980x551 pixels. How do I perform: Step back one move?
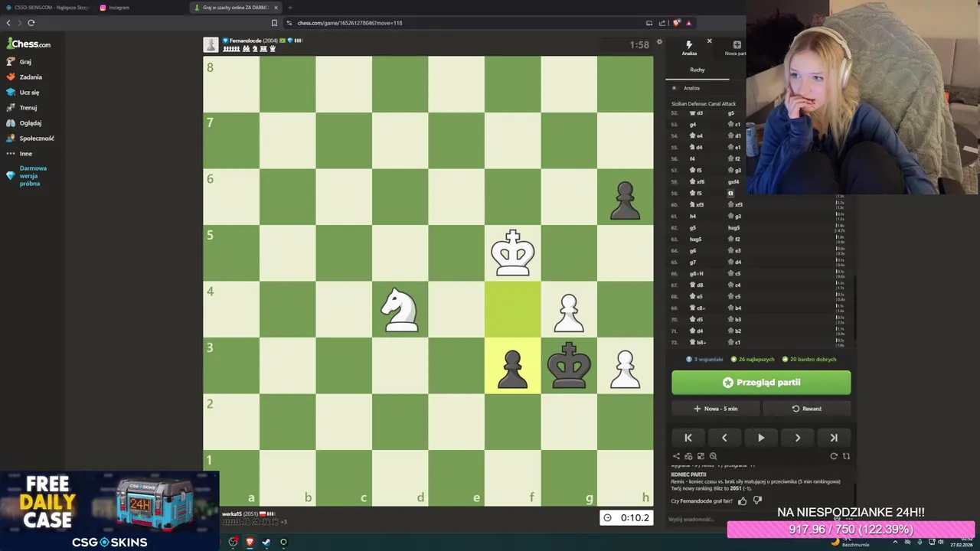pyautogui.click(x=724, y=438)
